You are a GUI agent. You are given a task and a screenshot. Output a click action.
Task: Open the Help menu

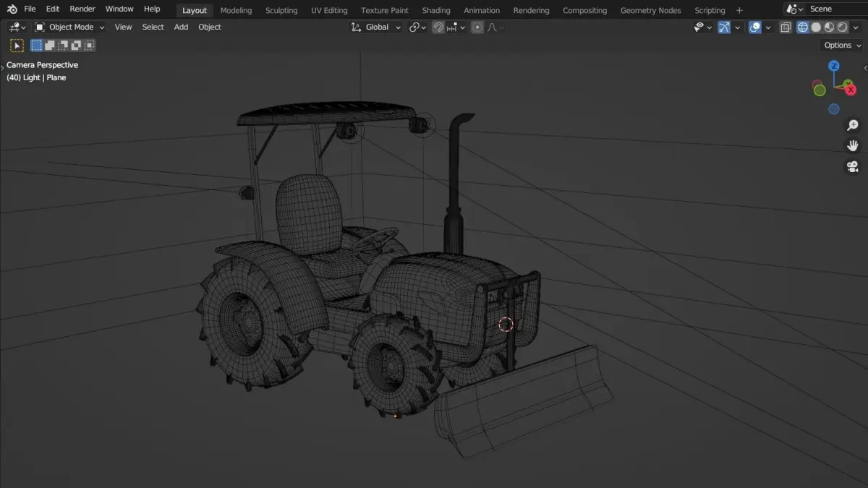(152, 9)
